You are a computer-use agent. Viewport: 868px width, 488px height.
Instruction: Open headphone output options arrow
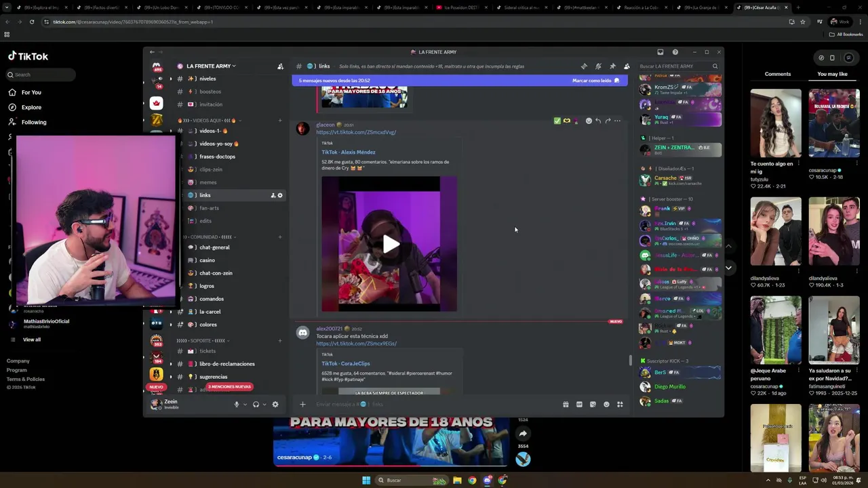pos(264,405)
